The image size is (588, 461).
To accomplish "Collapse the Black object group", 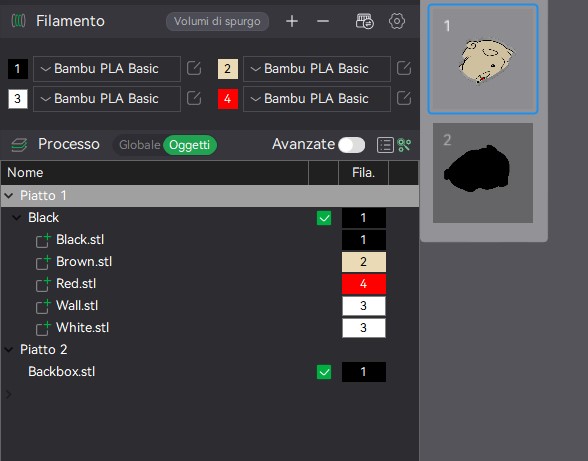I will tap(16, 218).
